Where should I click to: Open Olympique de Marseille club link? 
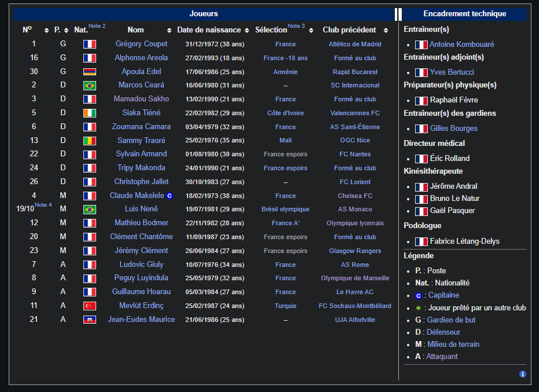coord(355,278)
